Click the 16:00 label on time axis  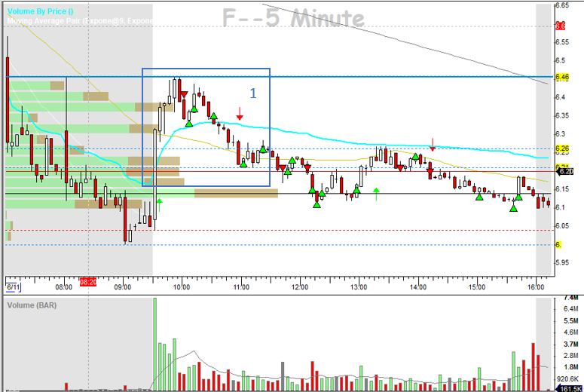click(536, 287)
